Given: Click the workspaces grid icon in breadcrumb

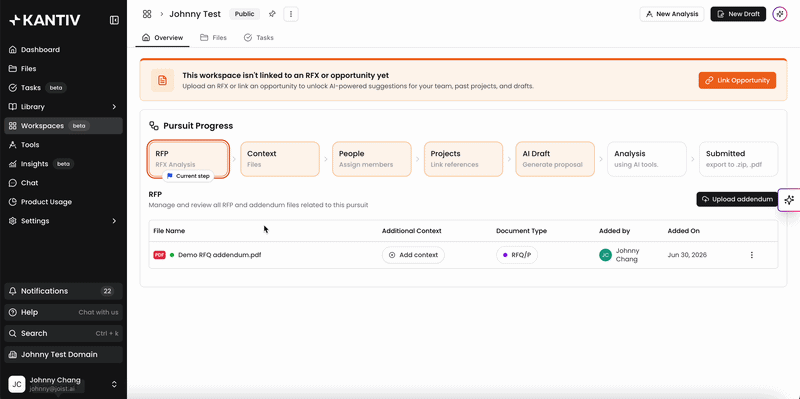Looking at the screenshot, I should [147, 14].
